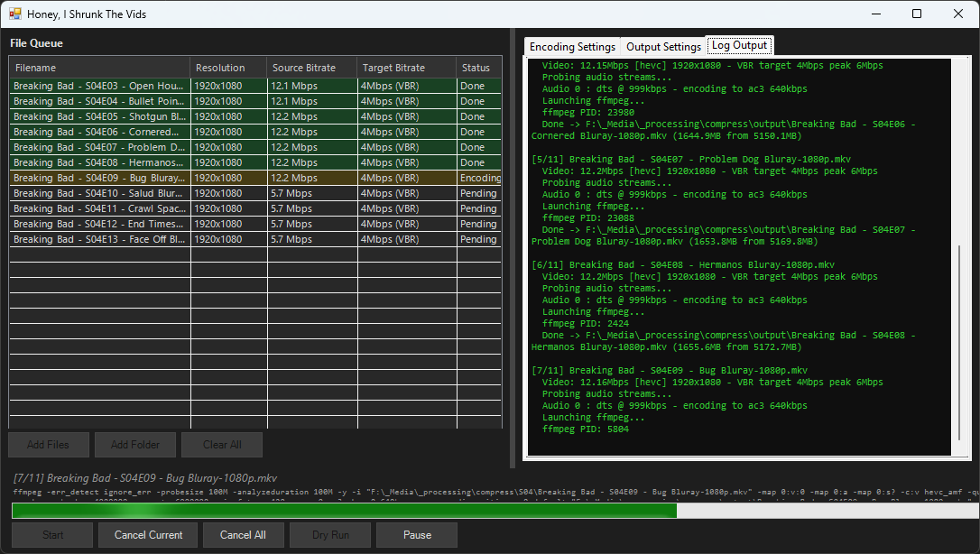Open the Output Settings tab
Image resolution: width=980 pixels, height=554 pixels.
point(663,47)
